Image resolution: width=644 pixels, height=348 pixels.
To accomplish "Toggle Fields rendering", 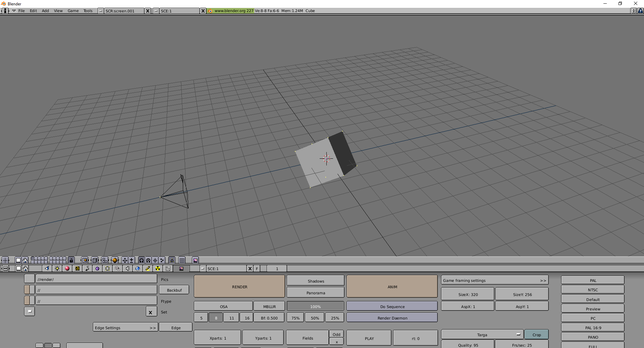I will click(308, 338).
